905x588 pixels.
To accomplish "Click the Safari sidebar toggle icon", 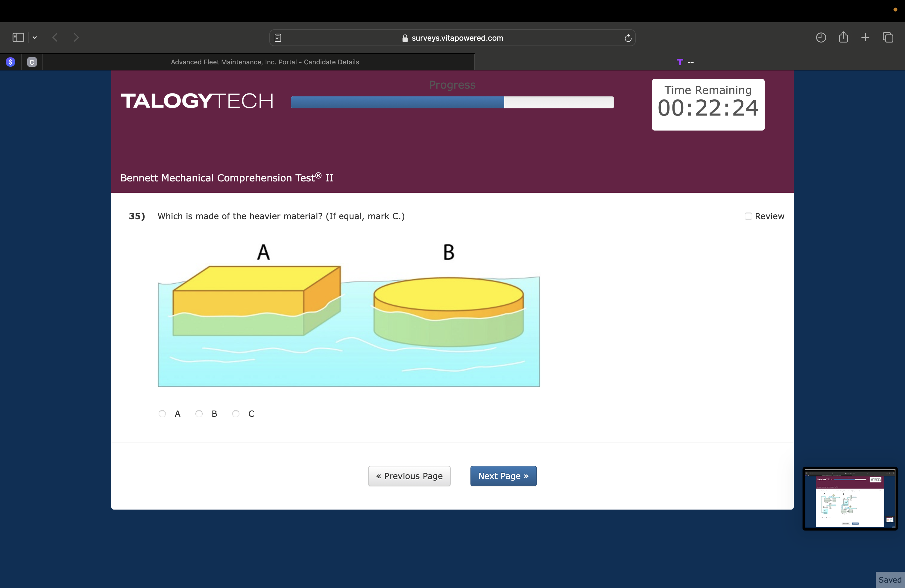I will click(x=18, y=37).
